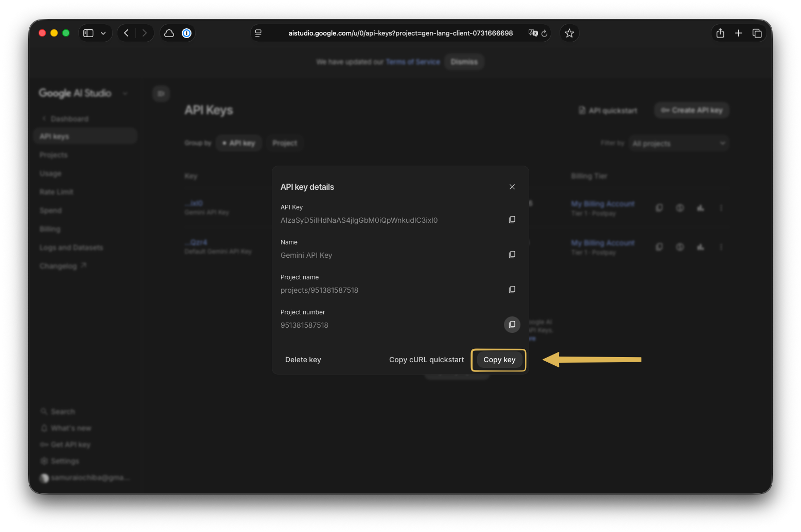This screenshot has width=801, height=532.
Task: Open Projects in sidebar
Action: 54,155
